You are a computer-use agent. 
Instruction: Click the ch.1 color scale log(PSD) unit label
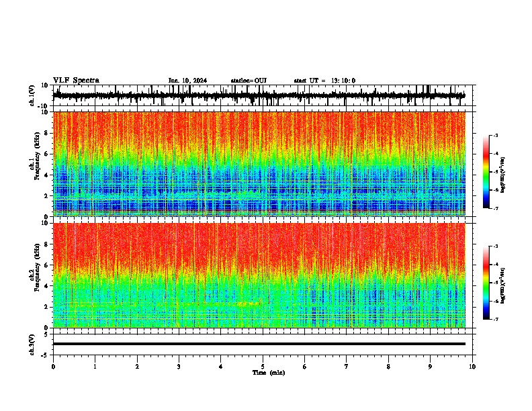pyautogui.click(x=503, y=175)
